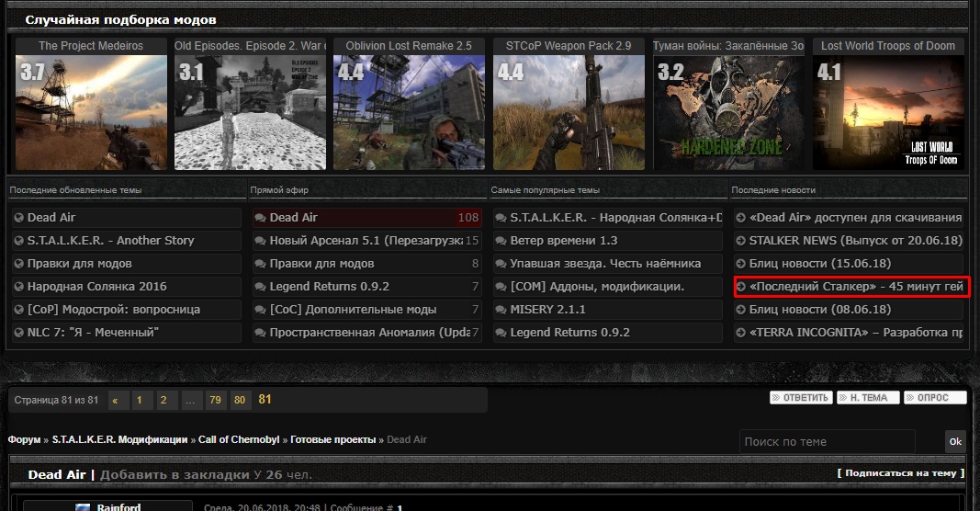Open STCoP Weapon Pack 2.9 thumbnail
Image resolution: width=980 pixels, height=511 pixels.
(x=569, y=112)
